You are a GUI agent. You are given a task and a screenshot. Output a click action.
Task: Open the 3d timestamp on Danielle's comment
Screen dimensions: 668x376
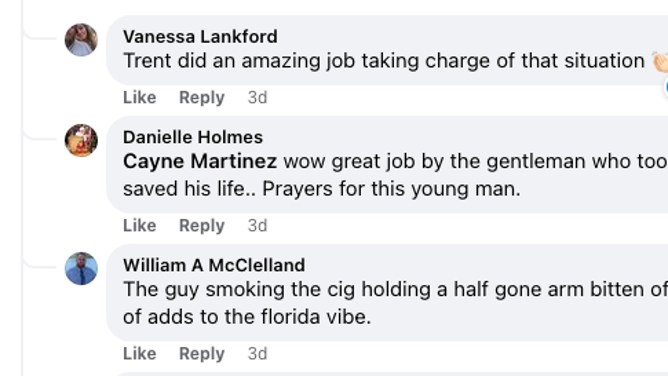pyautogui.click(x=257, y=225)
